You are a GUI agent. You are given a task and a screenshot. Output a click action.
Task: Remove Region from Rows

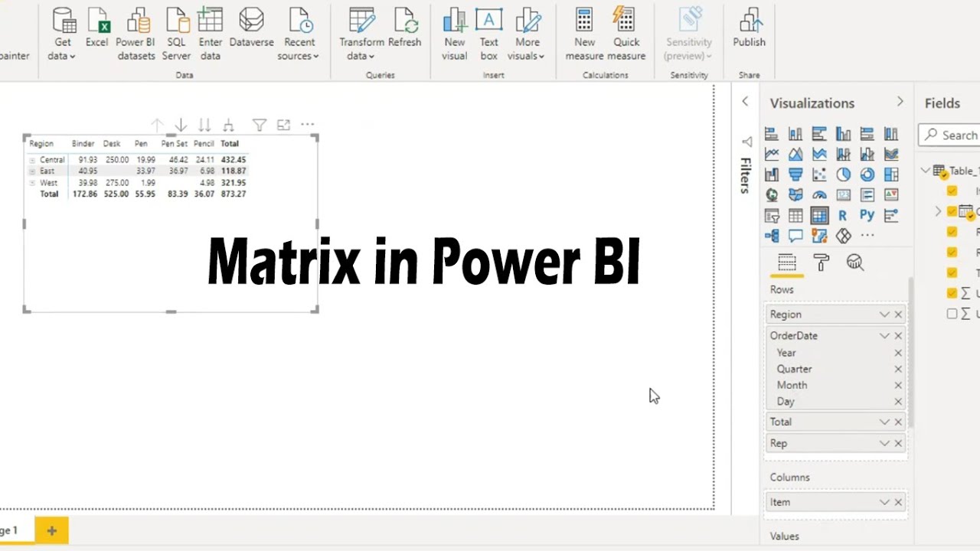(x=899, y=315)
